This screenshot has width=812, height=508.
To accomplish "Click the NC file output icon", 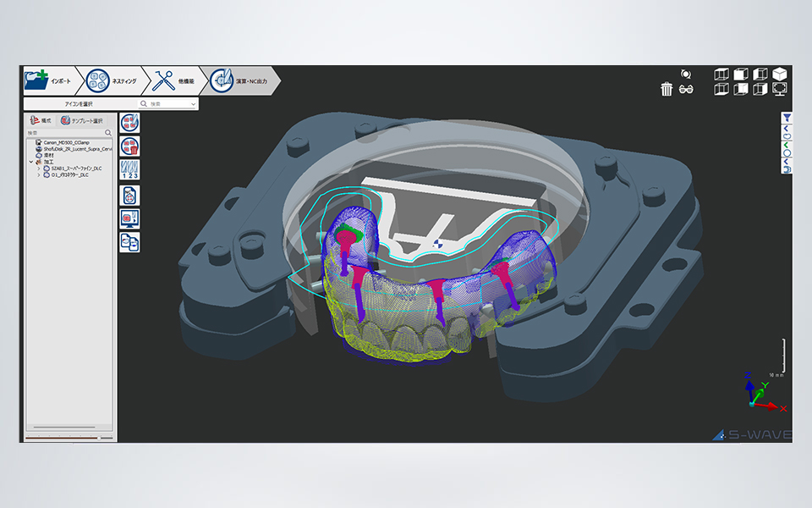I will (129, 194).
